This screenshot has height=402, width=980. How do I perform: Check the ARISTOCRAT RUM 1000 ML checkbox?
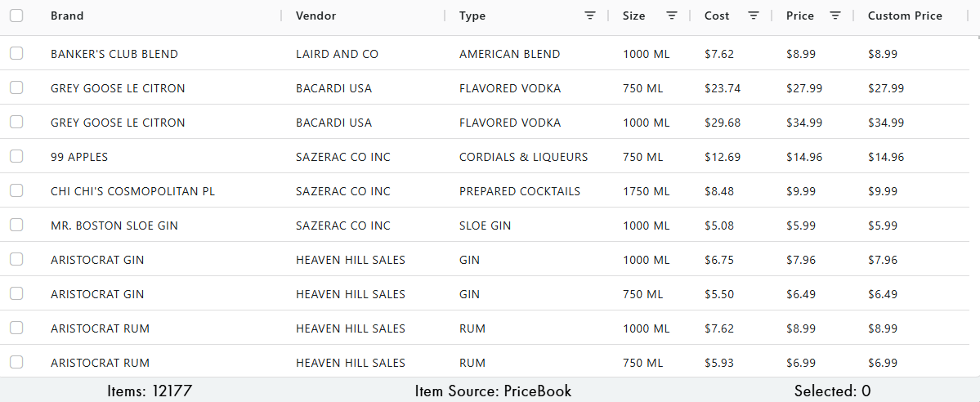(16, 328)
